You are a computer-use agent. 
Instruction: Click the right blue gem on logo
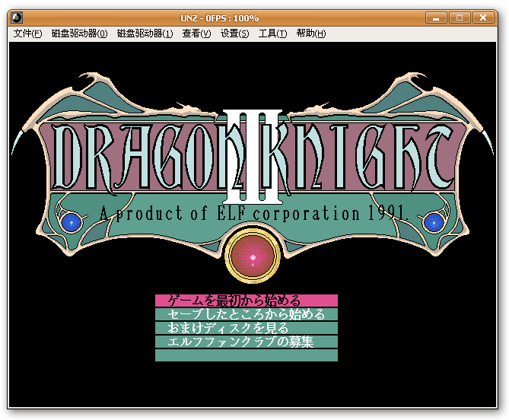pyautogui.click(x=434, y=222)
